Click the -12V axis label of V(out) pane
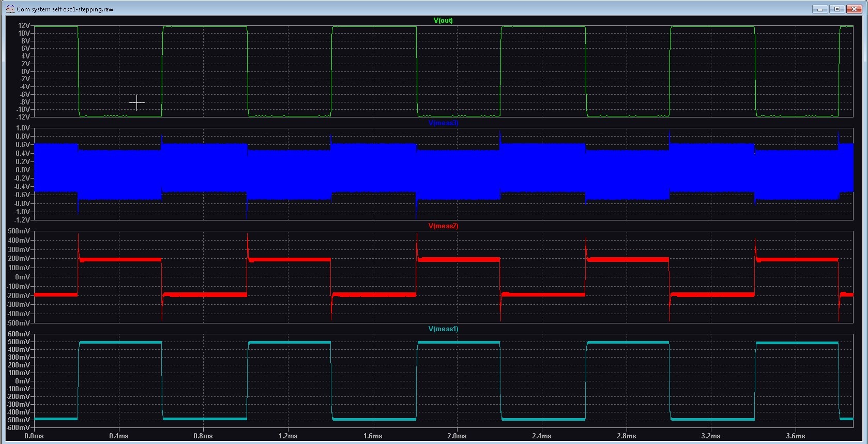 (x=23, y=117)
